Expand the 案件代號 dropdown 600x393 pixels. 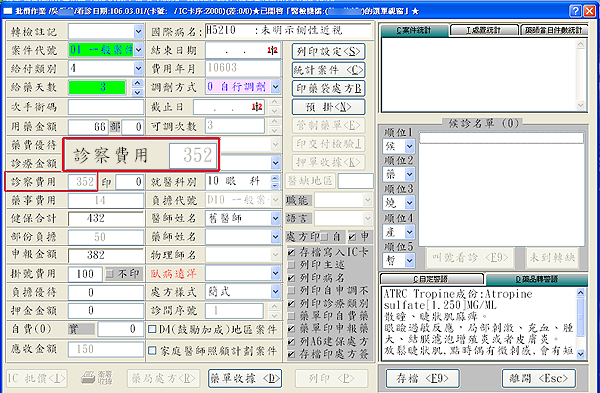click(x=139, y=50)
